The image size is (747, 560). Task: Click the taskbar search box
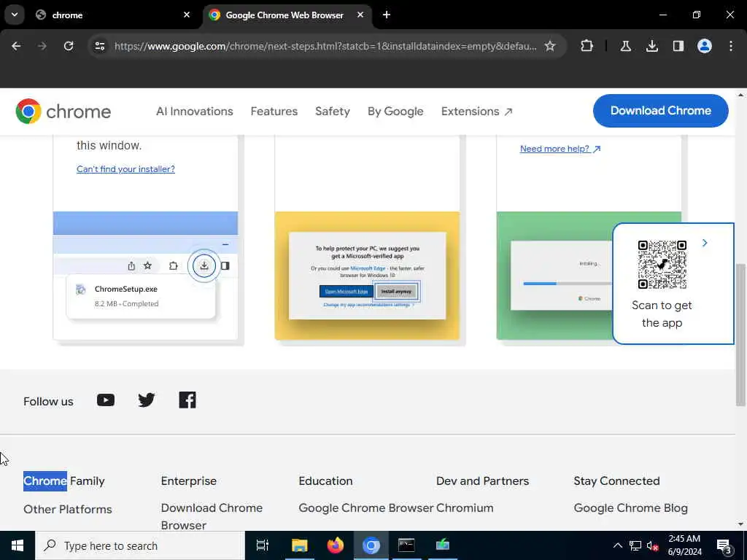point(140,545)
